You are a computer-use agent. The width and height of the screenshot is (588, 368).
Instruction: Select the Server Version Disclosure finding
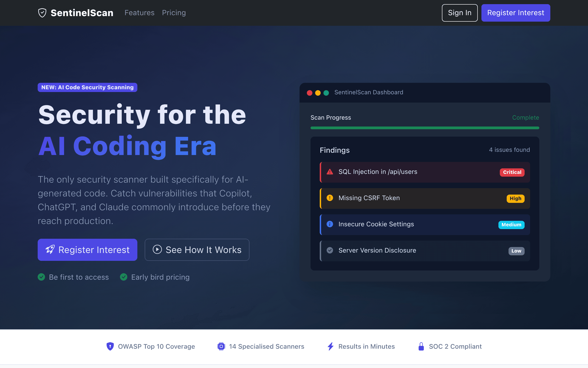coord(425,251)
